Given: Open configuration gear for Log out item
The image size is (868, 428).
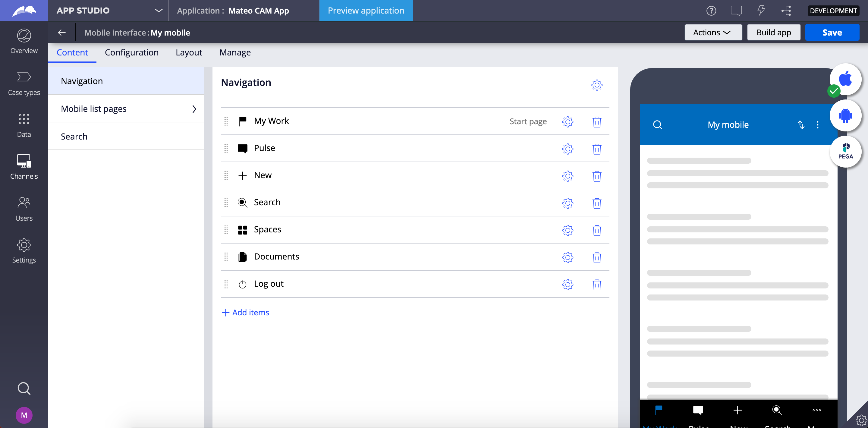Looking at the screenshot, I should point(568,285).
